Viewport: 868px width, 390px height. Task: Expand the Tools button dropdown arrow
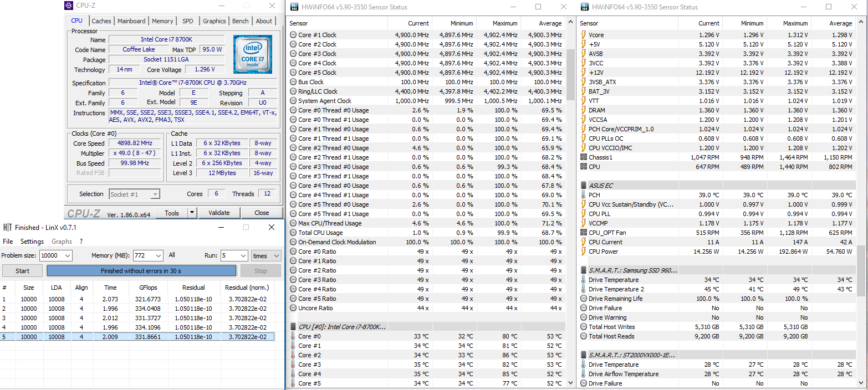pos(192,213)
